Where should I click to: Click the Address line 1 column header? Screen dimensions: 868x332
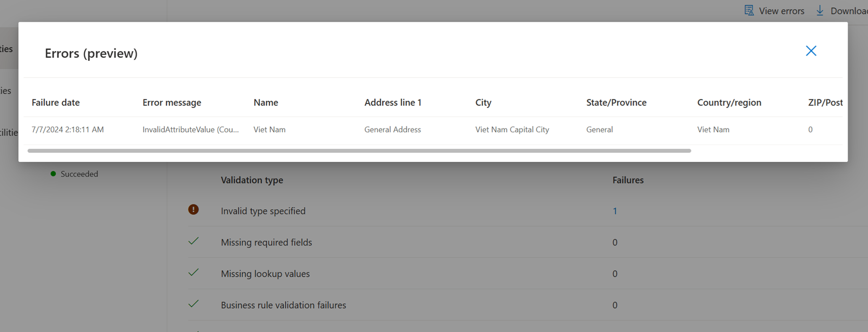pos(392,103)
